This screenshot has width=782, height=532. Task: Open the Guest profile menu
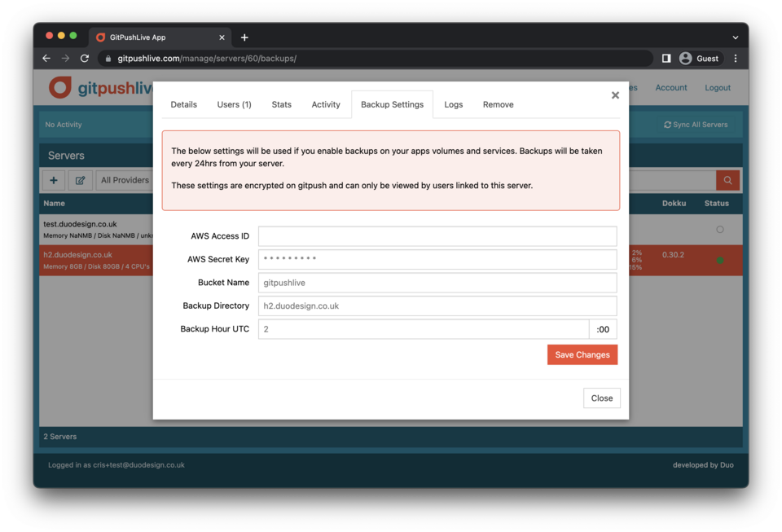coord(699,59)
